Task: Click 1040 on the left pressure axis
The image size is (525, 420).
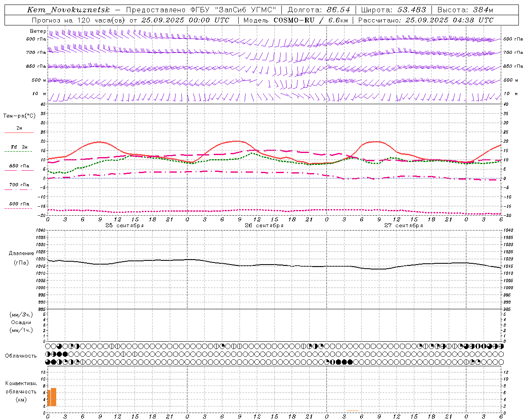Action: (41, 231)
